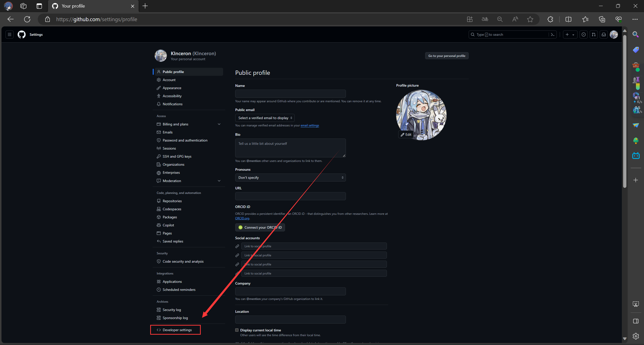Click the profile picture Edit thumbnail
The height and width of the screenshot is (345, 644).
pos(406,134)
